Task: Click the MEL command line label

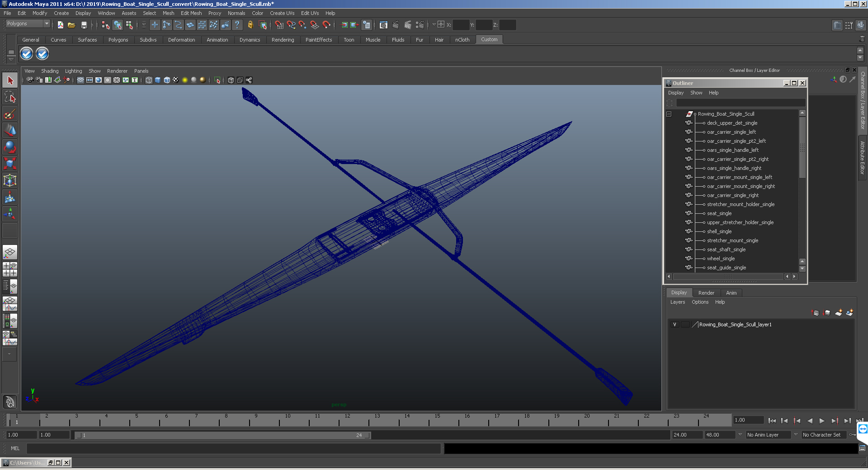Action: click(15, 448)
